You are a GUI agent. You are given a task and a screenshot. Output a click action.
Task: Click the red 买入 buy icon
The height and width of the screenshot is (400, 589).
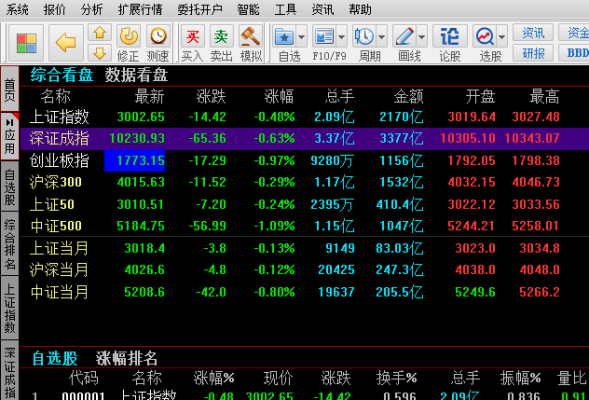[x=192, y=43]
